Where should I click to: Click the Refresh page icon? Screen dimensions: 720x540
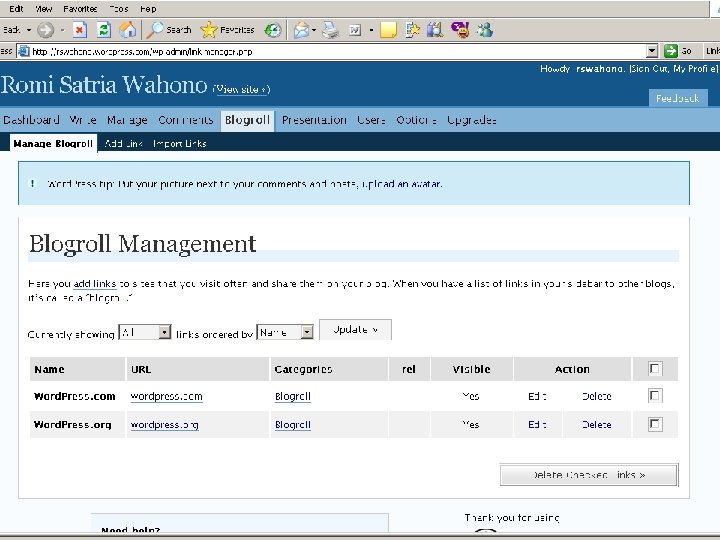(x=104, y=30)
